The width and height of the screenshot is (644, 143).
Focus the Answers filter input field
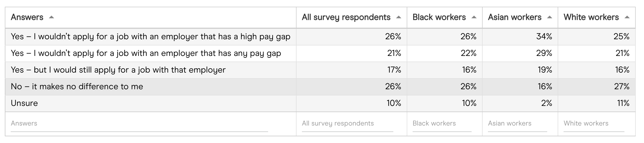tap(139, 123)
